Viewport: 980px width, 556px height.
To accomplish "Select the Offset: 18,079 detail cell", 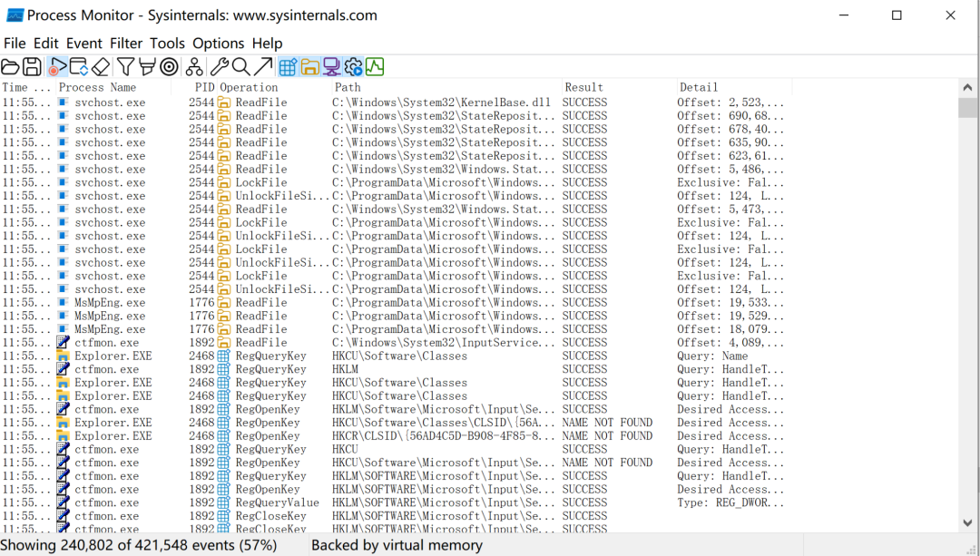I will pyautogui.click(x=730, y=329).
